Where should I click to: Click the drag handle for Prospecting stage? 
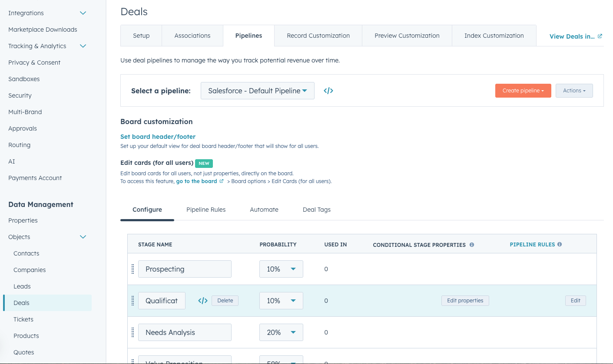[133, 269]
